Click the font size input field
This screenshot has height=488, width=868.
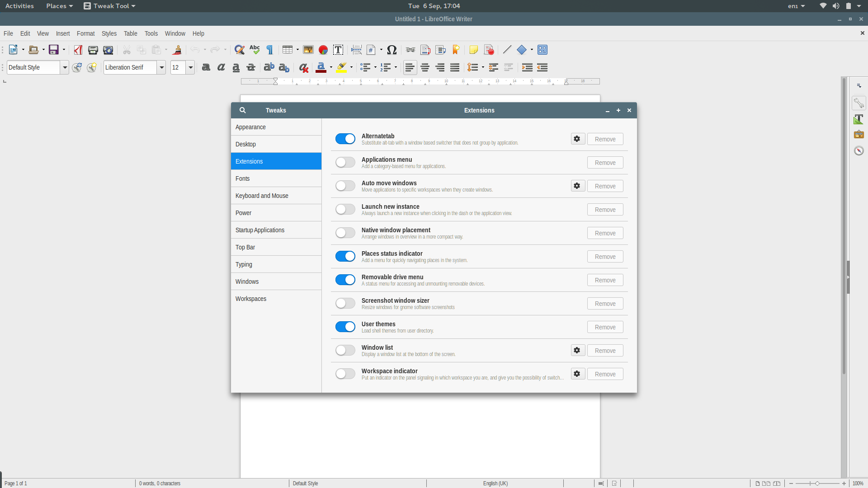click(178, 67)
